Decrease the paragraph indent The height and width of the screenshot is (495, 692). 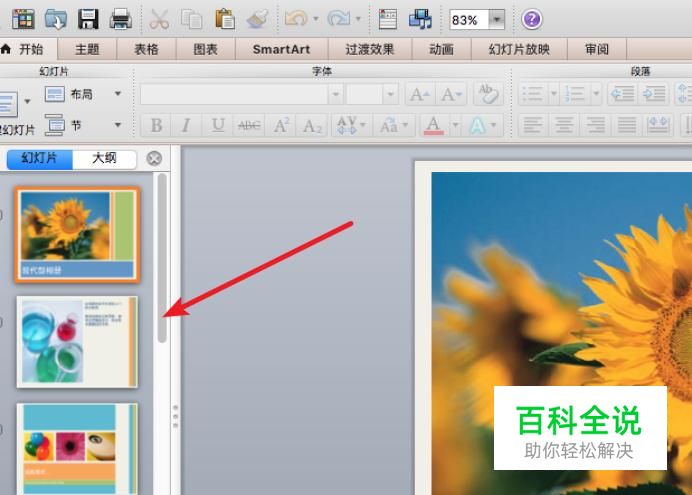click(622, 94)
